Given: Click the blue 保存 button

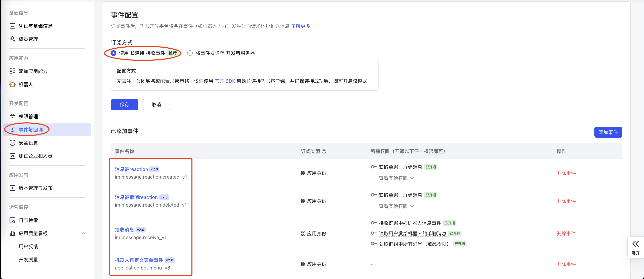Looking at the screenshot, I should pos(124,105).
